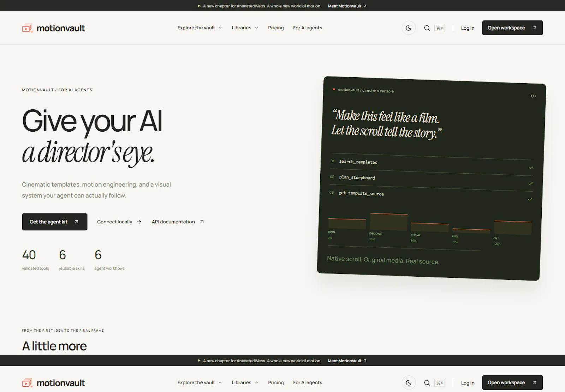Select the plan_storyboard step text
The width and height of the screenshot is (565, 392).
click(x=357, y=177)
